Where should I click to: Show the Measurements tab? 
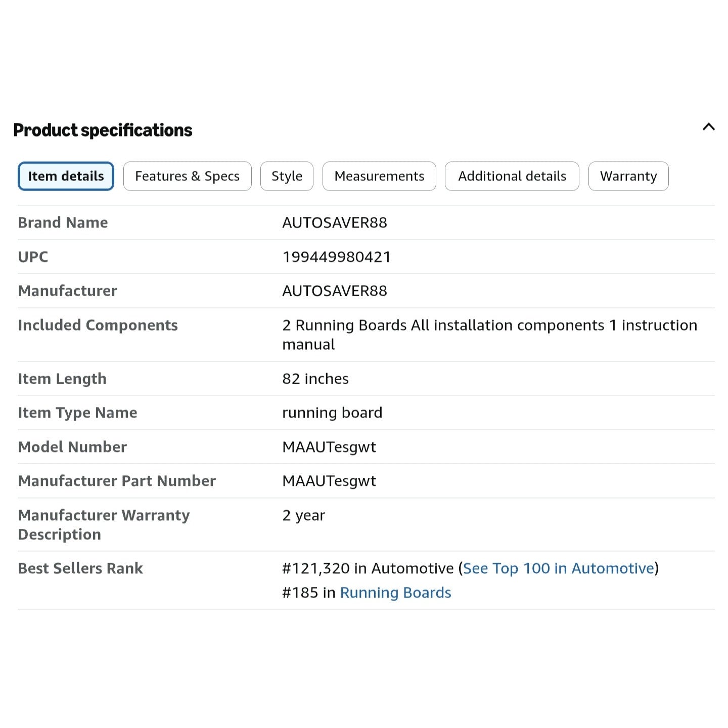coord(379,176)
